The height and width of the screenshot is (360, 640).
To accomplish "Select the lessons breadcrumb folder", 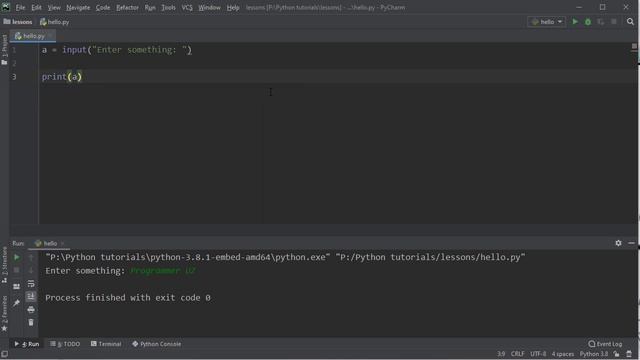I will click(x=18, y=22).
